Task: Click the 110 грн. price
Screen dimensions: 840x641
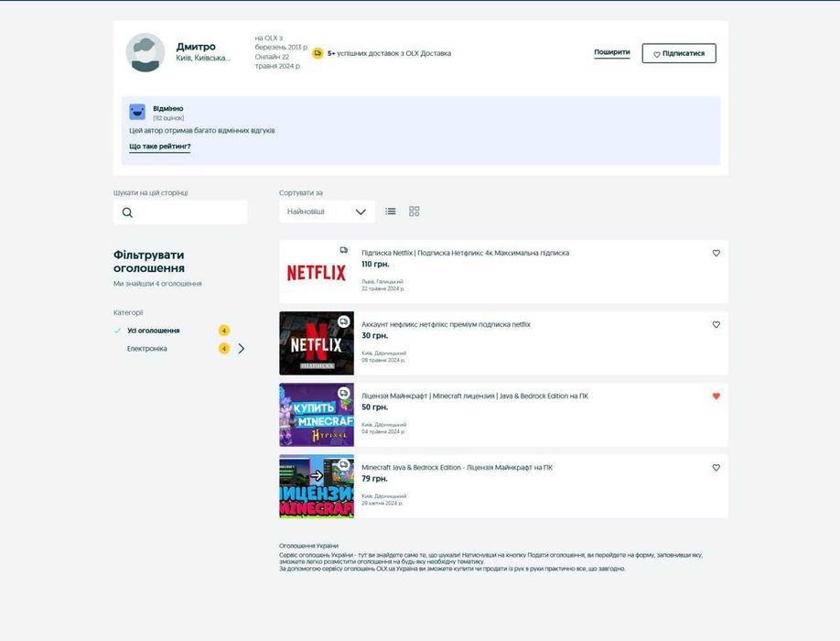Action: pyautogui.click(x=375, y=265)
